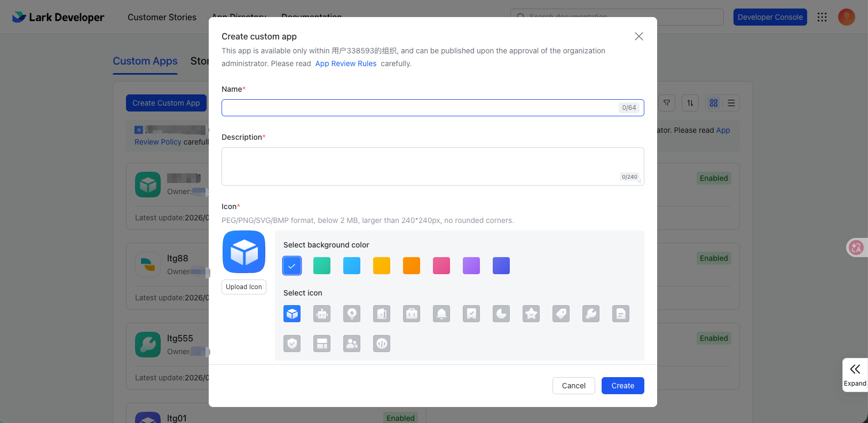Pick the briefcase icon
Screen dimensions: 868x423
[x=412, y=314]
